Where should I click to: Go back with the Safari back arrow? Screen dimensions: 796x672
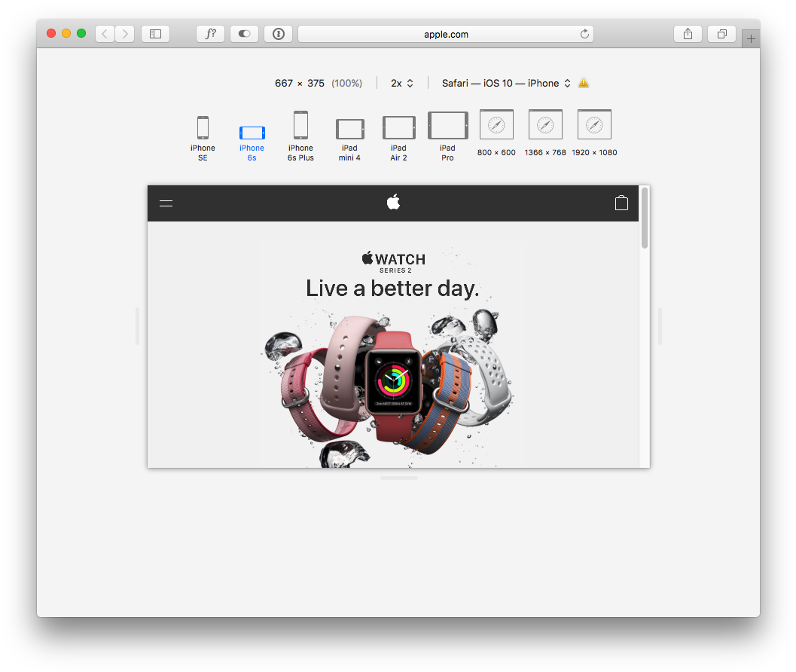tap(105, 34)
